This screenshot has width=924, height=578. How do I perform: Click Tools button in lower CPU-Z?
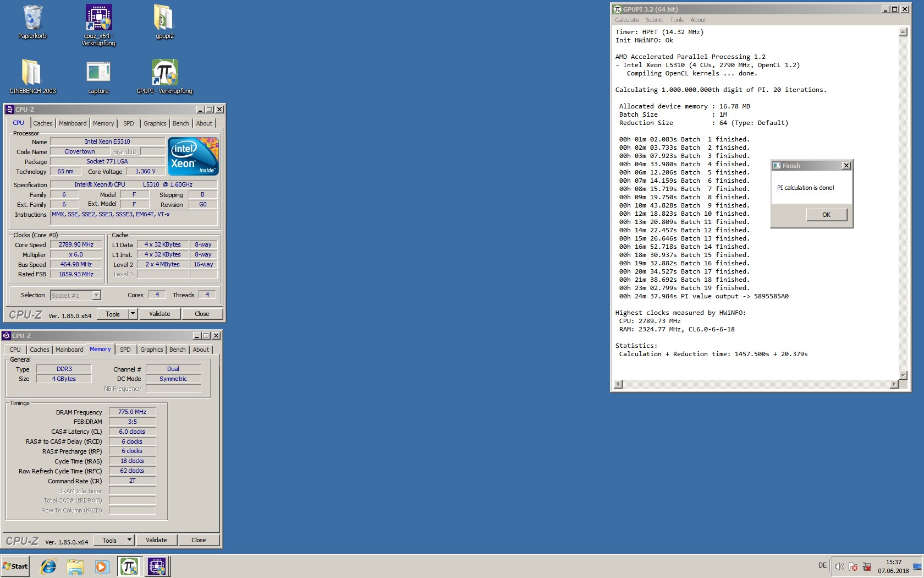coord(109,540)
